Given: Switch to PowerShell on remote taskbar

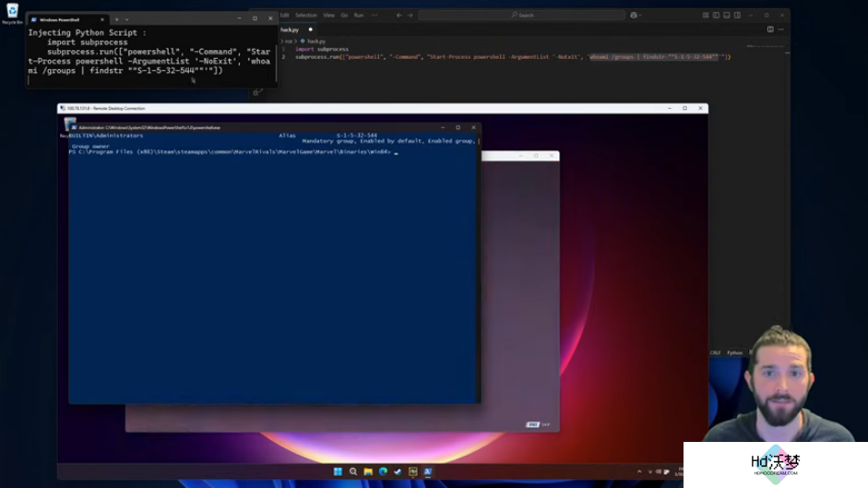Looking at the screenshot, I should click(x=428, y=472).
